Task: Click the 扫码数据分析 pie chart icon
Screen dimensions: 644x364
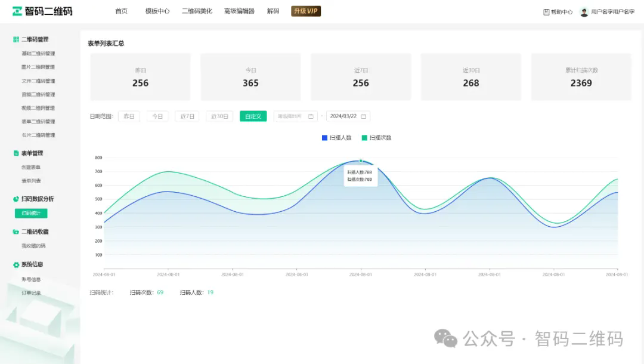Action: pos(16,199)
